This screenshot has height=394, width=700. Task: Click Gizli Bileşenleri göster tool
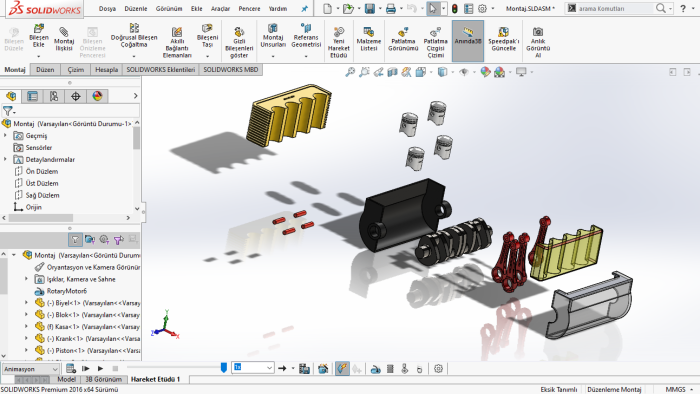[239, 42]
